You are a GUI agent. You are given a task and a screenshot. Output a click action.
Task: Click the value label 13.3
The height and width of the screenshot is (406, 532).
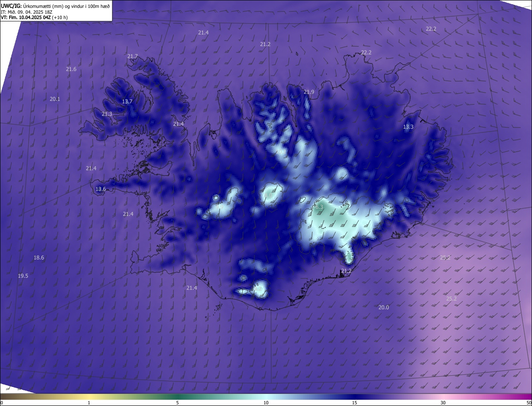pyautogui.click(x=408, y=127)
